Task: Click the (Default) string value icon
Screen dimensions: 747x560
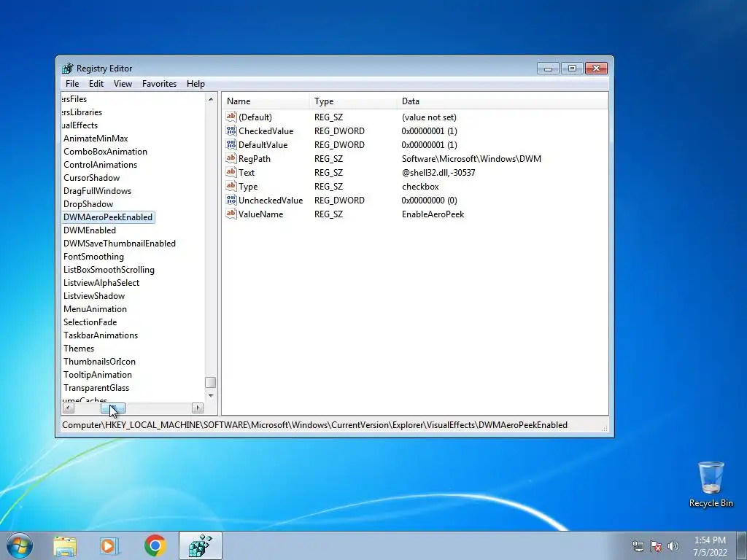Action: (231, 117)
